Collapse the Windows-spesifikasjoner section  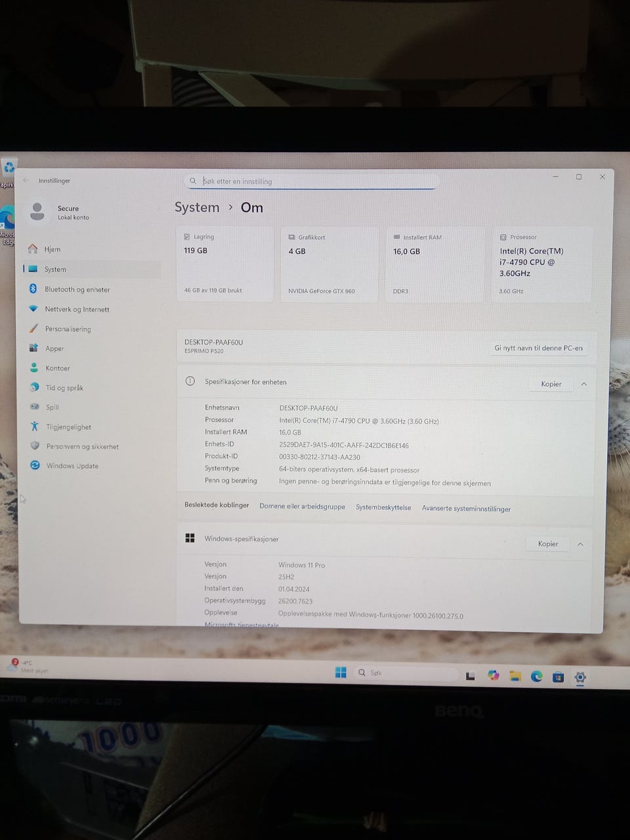pos(580,544)
